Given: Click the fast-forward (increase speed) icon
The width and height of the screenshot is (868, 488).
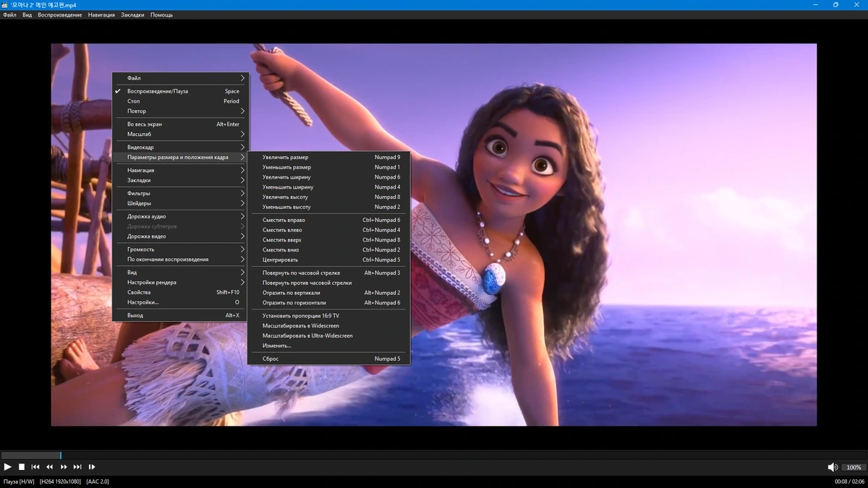Looking at the screenshot, I should (x=64, y=467).
